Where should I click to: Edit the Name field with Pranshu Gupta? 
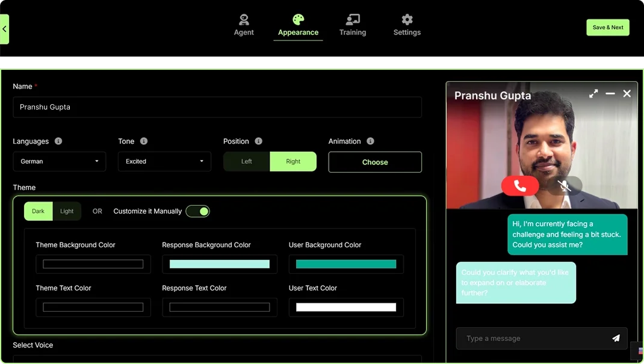(217, 107)
